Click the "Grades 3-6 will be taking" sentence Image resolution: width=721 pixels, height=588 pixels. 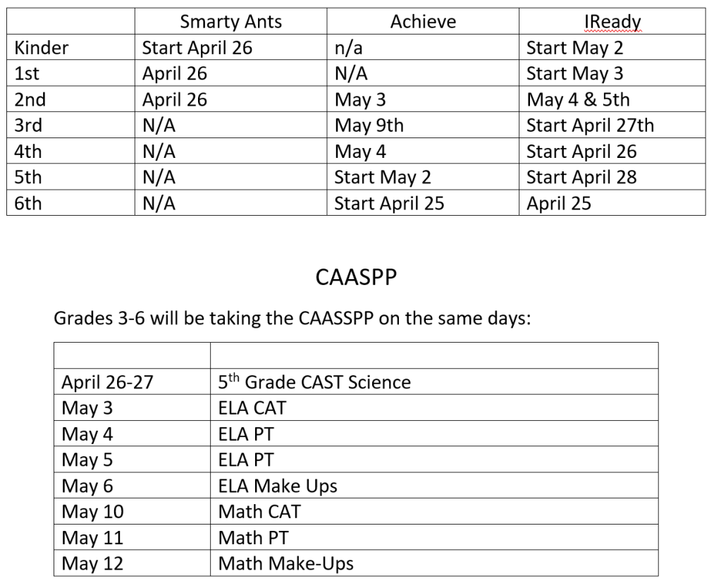(292, 318)
